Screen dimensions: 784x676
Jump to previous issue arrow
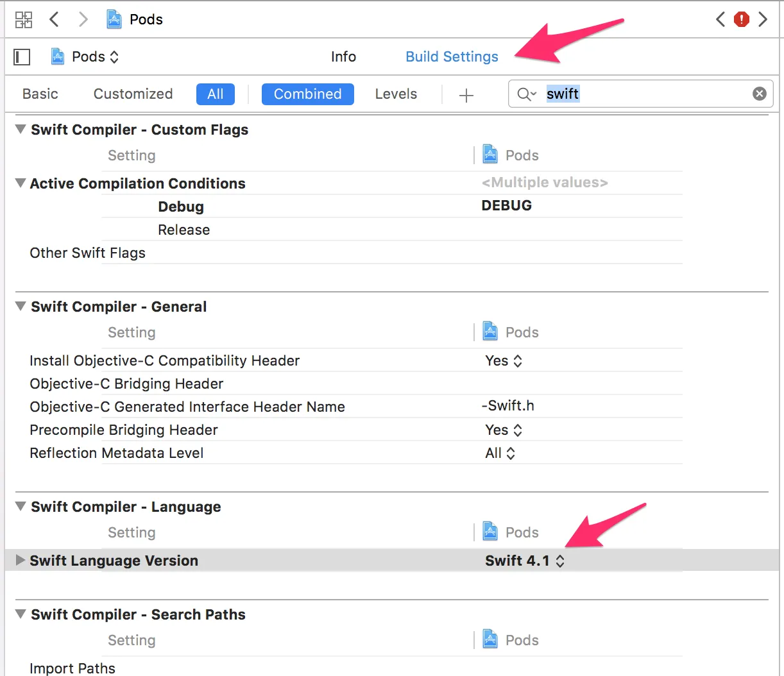pyautogui.click(x=720, y=19)
